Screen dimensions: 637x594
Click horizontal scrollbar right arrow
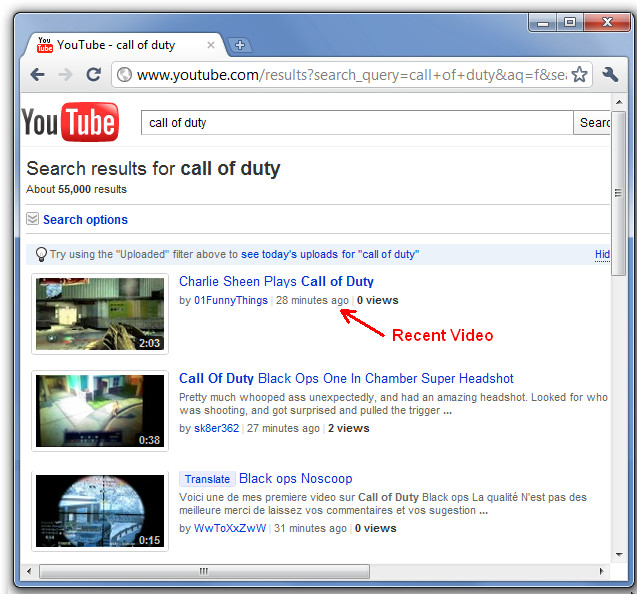pos(602,571)
